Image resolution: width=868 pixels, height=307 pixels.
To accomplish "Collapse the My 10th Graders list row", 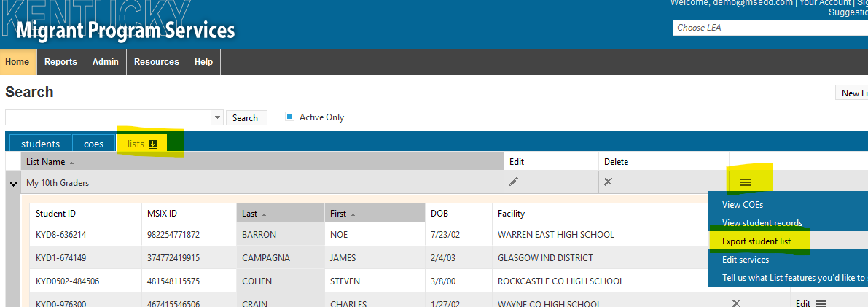I will coord(13,184).
